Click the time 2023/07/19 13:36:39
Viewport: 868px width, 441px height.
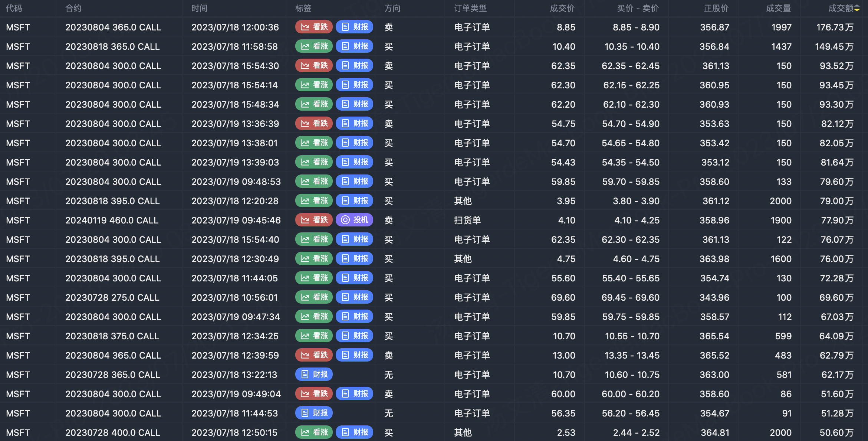tap(235, 124)
